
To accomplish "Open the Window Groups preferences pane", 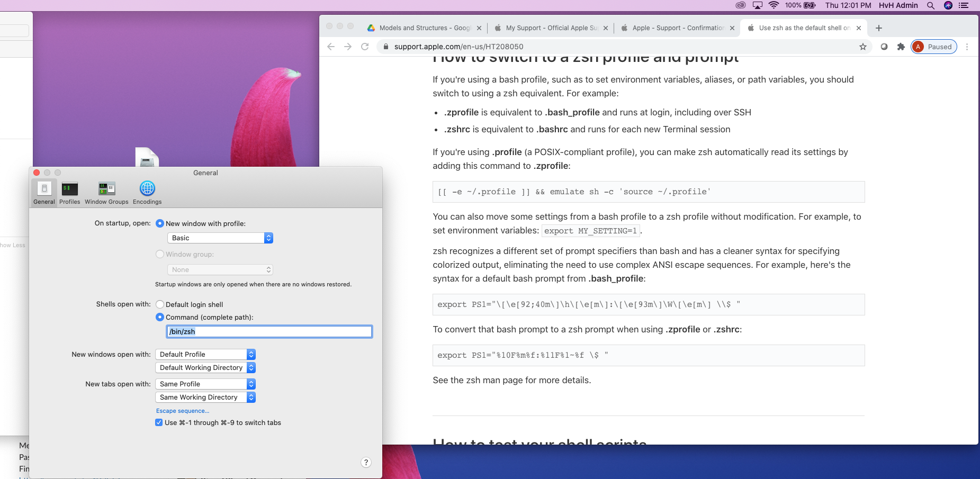I will point(106,193).
